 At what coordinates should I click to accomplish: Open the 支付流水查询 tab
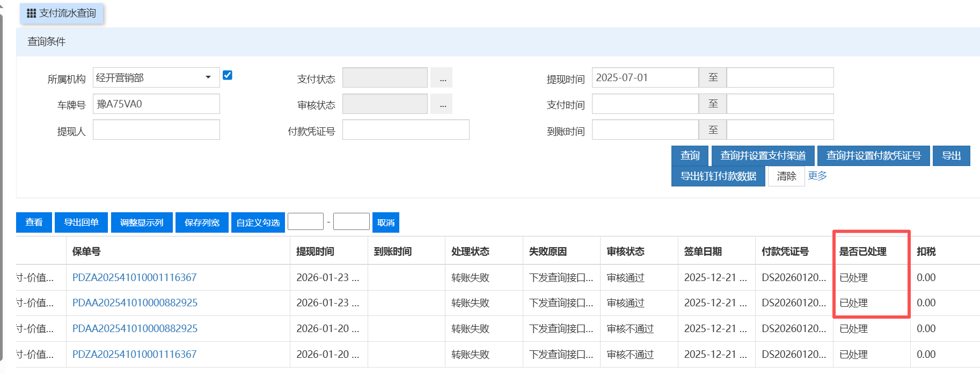[62, 13]
